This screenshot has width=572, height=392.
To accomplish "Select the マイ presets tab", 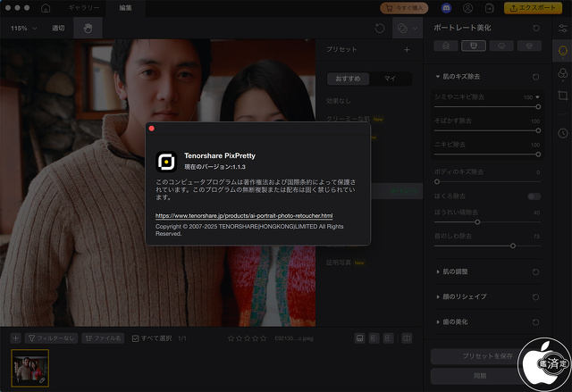I will point(390,79).
